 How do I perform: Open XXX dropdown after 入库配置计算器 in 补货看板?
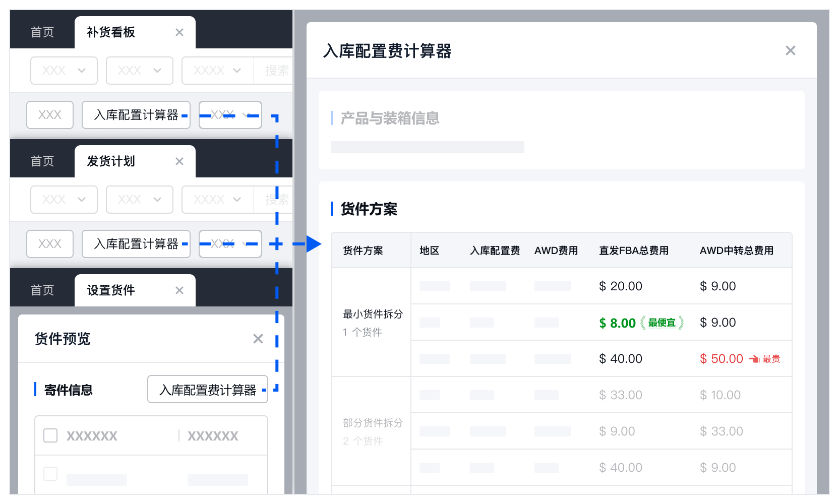(x=230, y=115)
